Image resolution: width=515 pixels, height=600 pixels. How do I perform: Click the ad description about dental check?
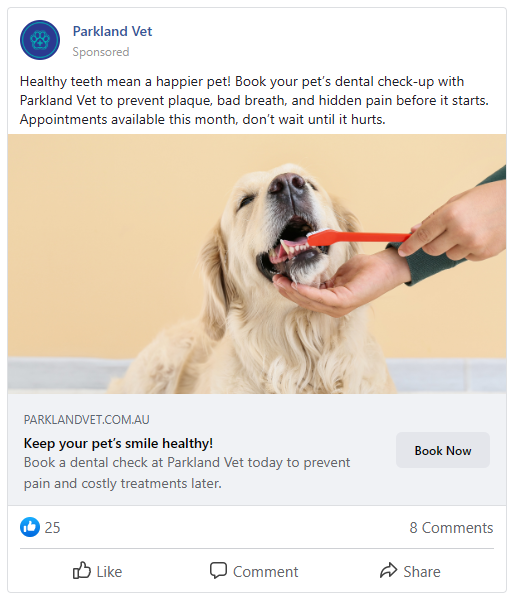(187, 473)
